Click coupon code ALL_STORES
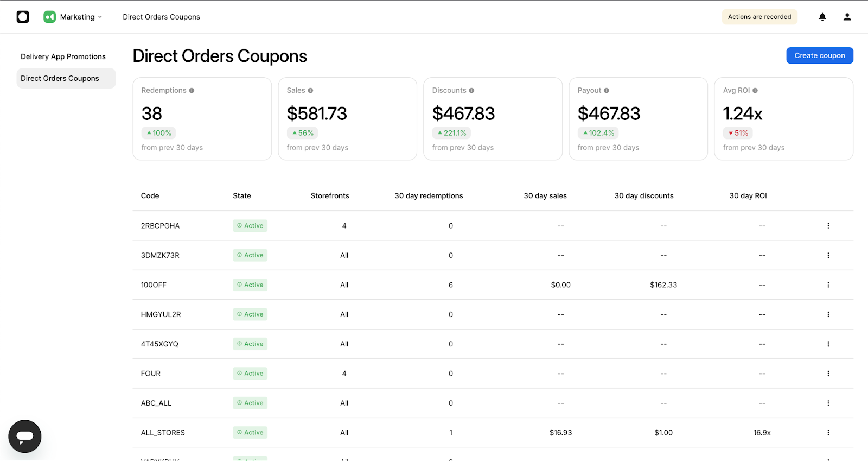 point(163,433)
